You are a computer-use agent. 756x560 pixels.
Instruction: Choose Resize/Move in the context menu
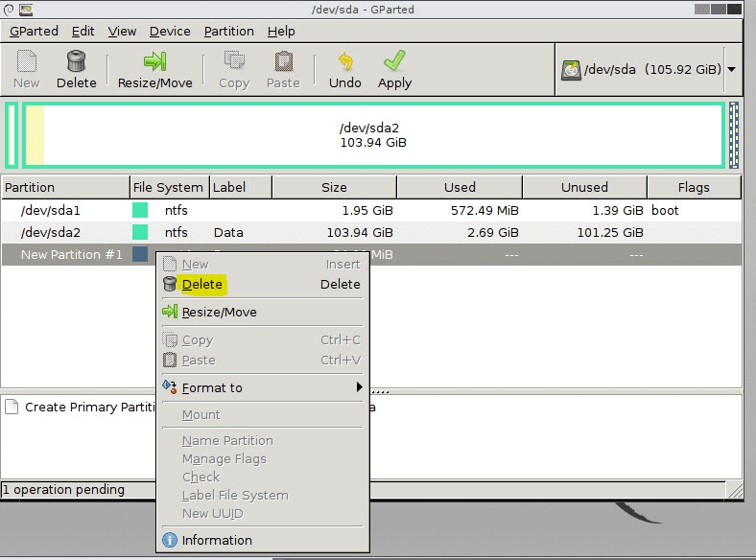pos(262,313)
